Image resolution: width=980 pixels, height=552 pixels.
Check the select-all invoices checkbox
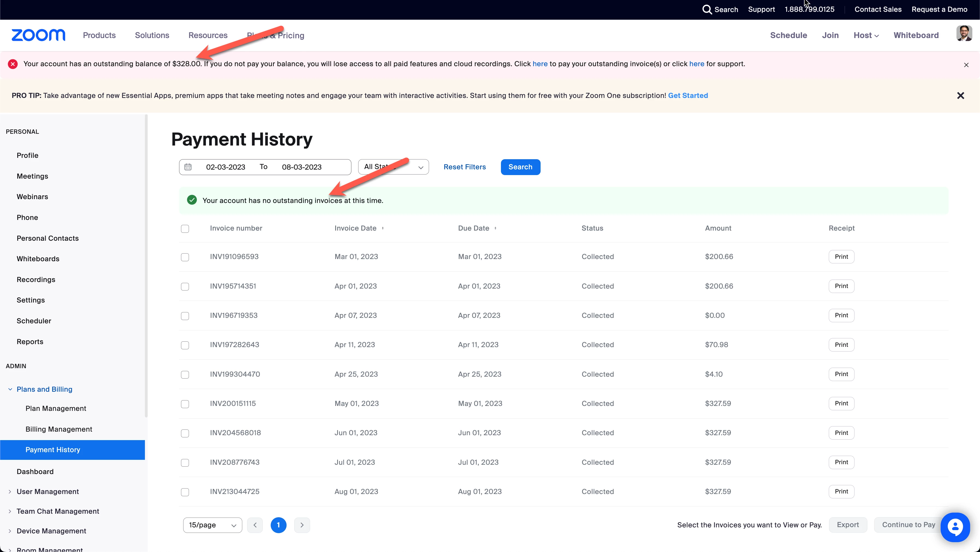185,229
